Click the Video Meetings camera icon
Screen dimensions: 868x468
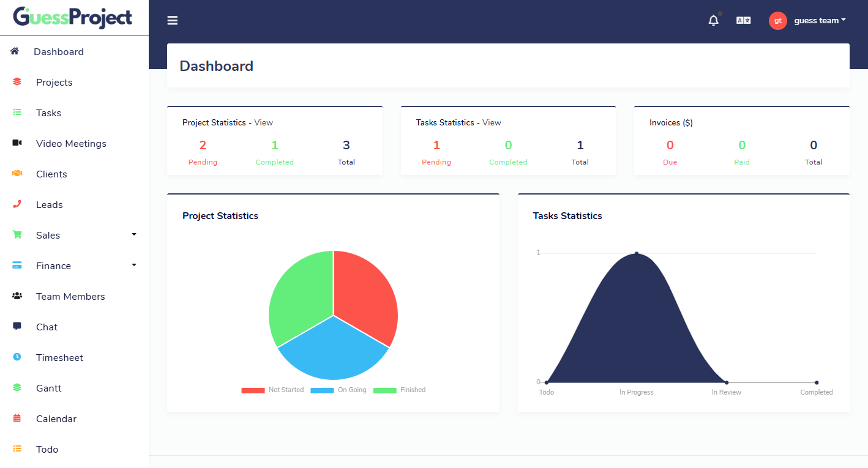pyautogui.click(x=17, y=143)
